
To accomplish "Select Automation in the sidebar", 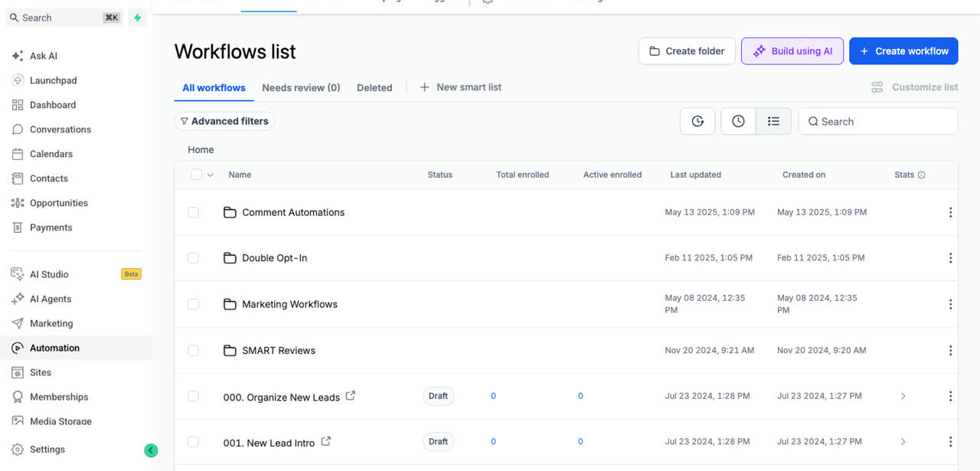I will tap(76, 348).
